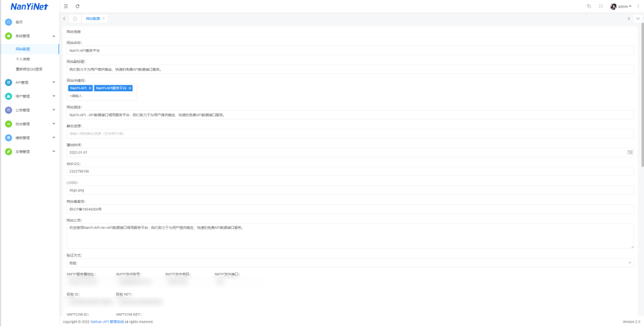
Task: Open the 验证方式 dropdown
Action: click(350, 263)
